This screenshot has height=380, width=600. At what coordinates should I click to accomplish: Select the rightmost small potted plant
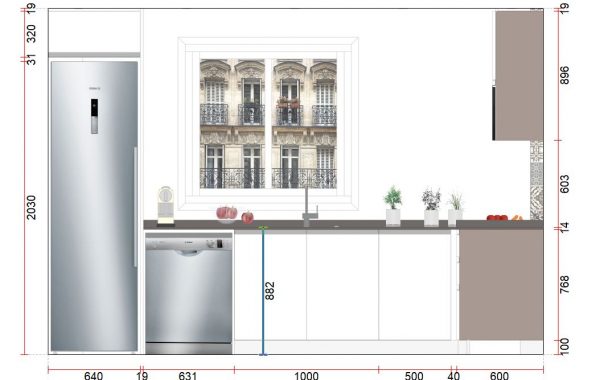coord(455,210)
